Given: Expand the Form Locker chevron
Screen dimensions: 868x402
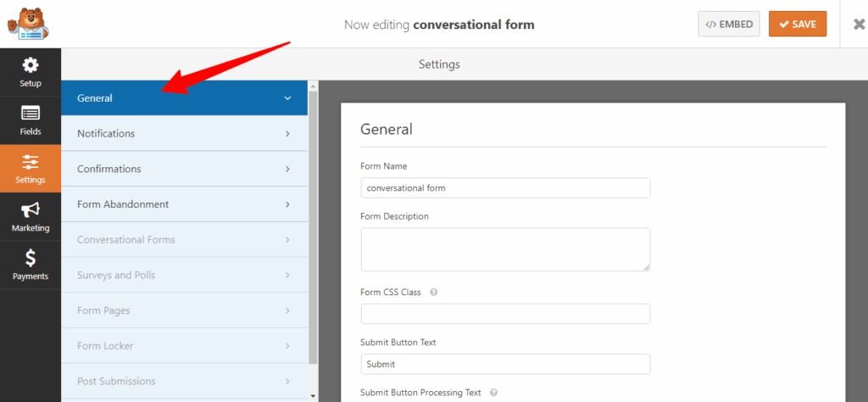Looking at the screenshot, I should point(287,346).
